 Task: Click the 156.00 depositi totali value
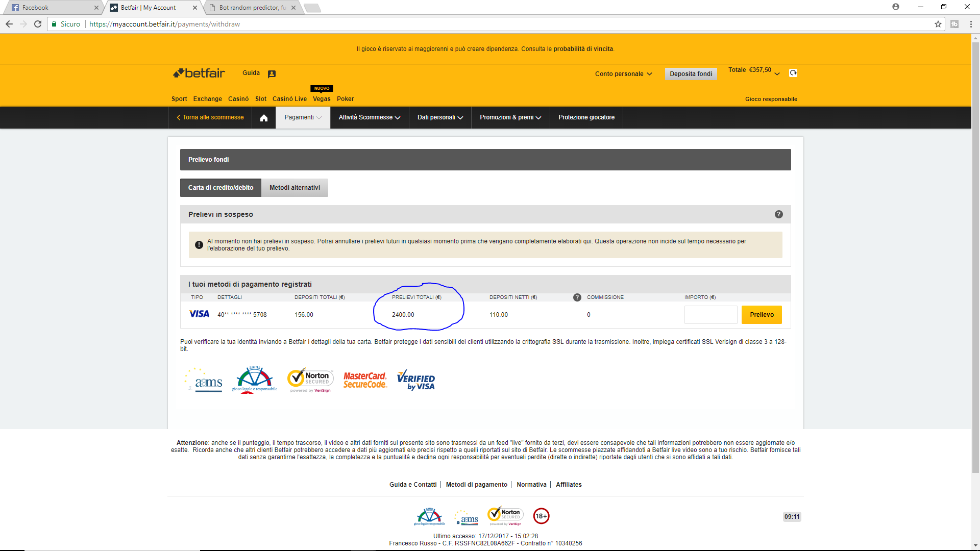coord(304,315)
